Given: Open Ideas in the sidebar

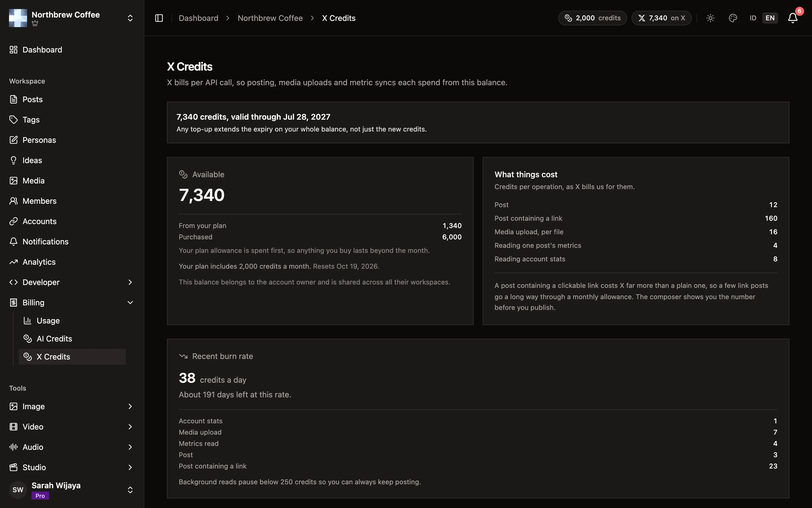Looking at the screenshot, I should click(72, 160).
